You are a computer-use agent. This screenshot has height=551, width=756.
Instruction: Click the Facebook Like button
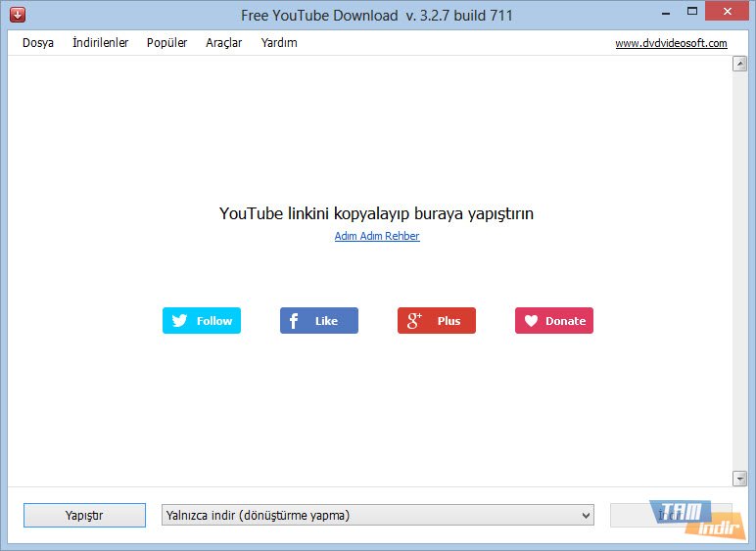pyautogui.click(x=319, y=321)
